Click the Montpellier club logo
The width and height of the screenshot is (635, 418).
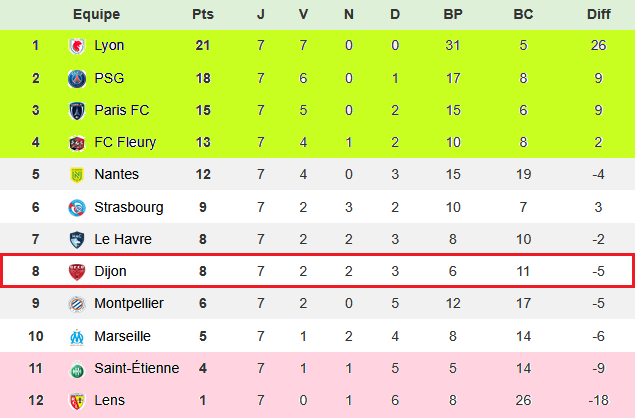(76, 303)
